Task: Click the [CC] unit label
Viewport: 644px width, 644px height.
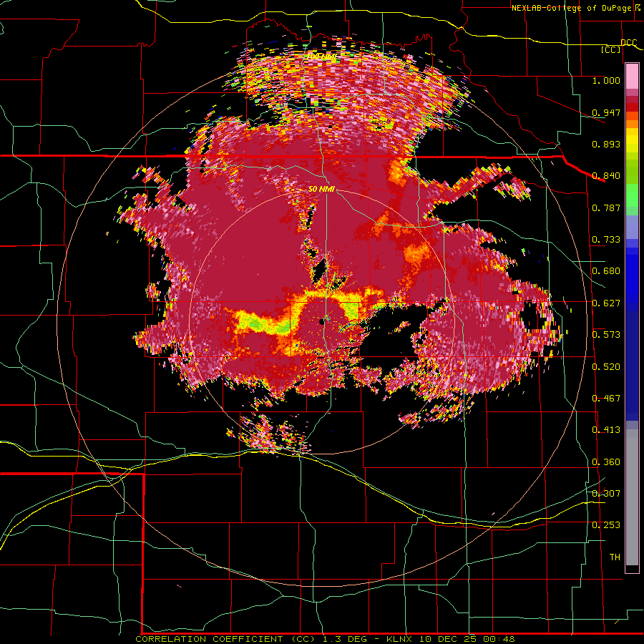Action: (611, 49)
